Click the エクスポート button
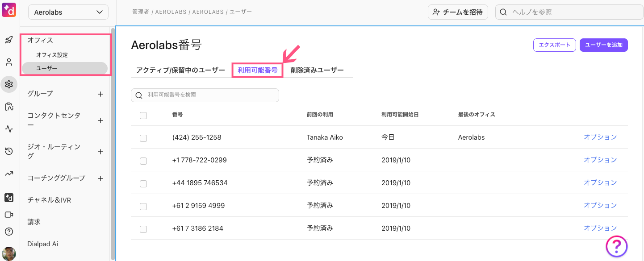This screenshot has height=261, width=644. pyautogui.click(x=554, y=45)
